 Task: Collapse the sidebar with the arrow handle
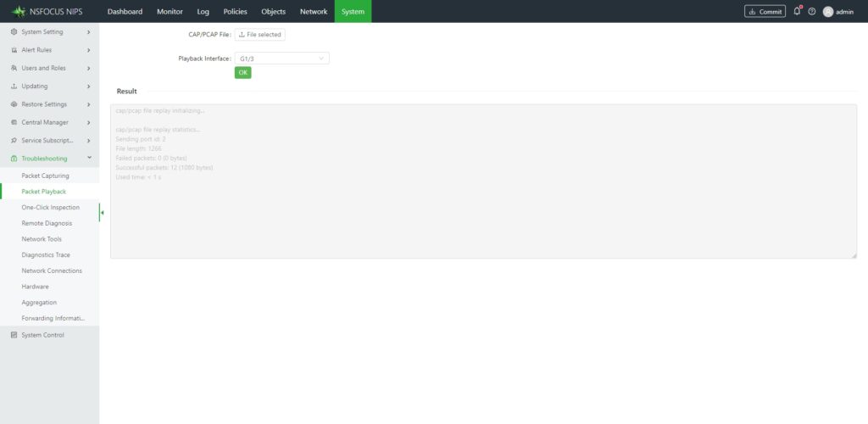(x=102, y=213)
